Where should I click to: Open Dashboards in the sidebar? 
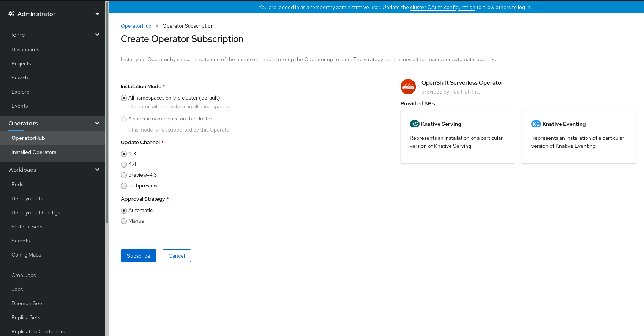pyautogui.click(x=25, y=49)
